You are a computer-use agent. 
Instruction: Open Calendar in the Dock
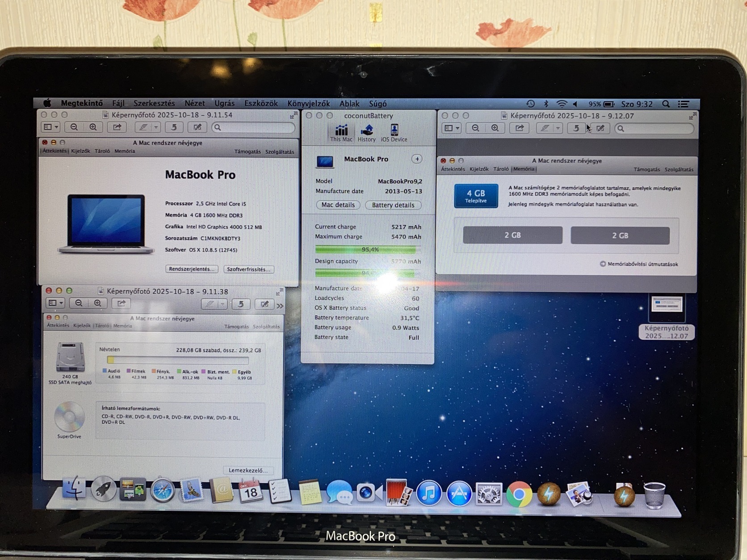250,491
